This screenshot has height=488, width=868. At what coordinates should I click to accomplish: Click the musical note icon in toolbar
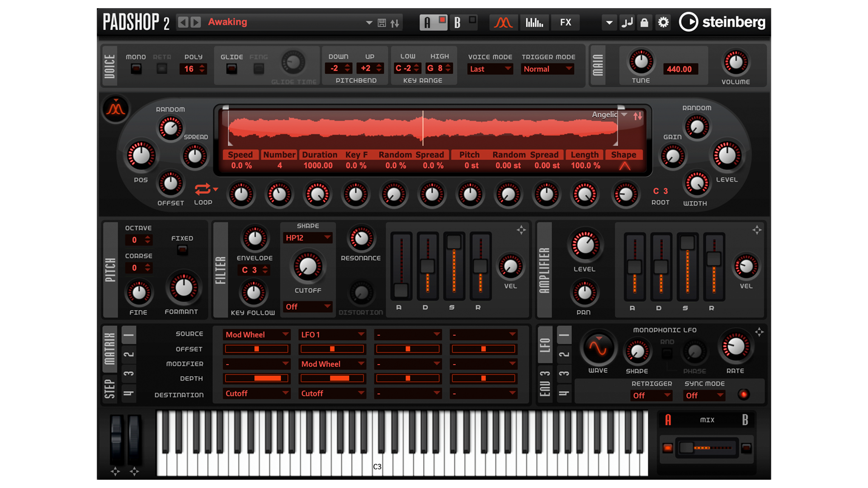tap(627, 22)
